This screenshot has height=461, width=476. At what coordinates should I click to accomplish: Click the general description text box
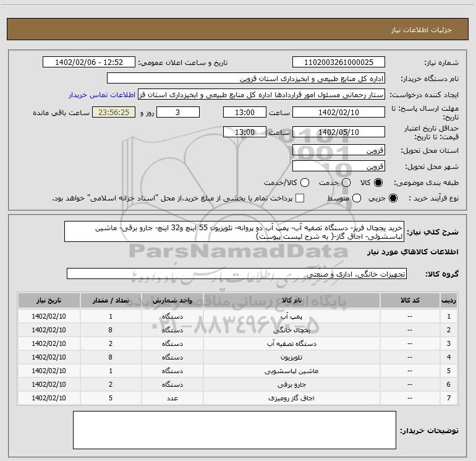click(234, 231)
